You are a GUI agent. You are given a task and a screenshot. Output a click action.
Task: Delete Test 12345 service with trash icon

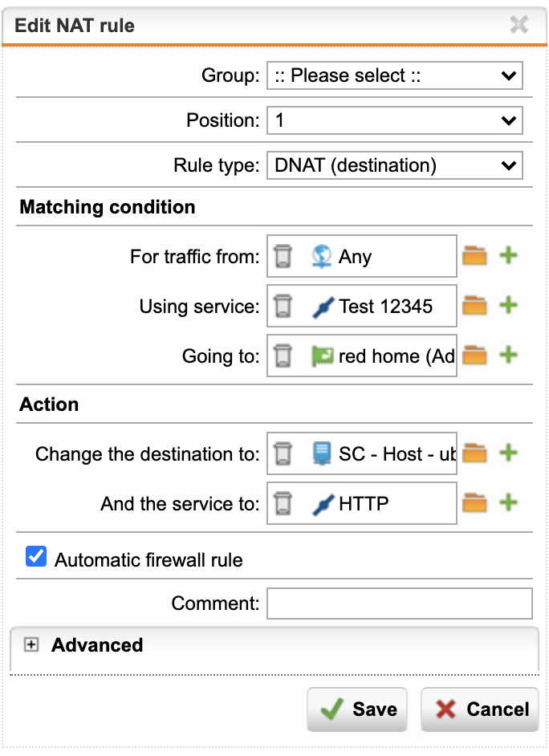[x=283, y=306]
